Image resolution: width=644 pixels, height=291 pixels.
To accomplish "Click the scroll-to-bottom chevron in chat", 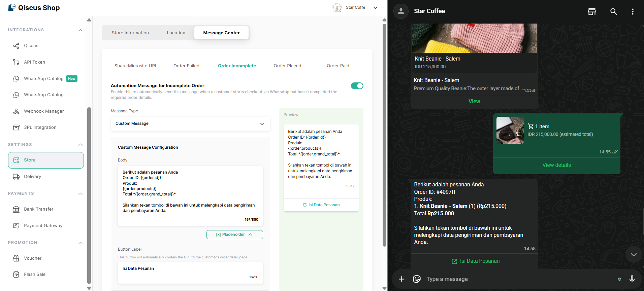I will (x=634, y=255).
